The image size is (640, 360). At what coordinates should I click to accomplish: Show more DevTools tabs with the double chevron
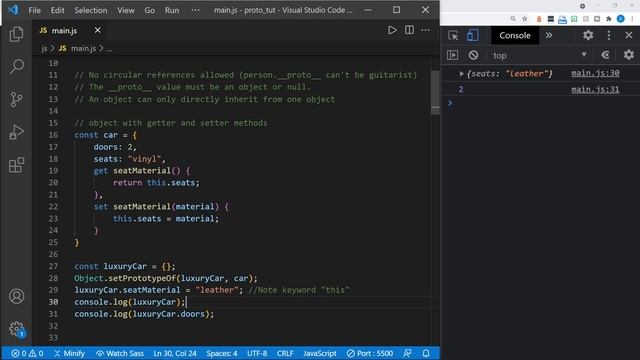coord(549,36)
